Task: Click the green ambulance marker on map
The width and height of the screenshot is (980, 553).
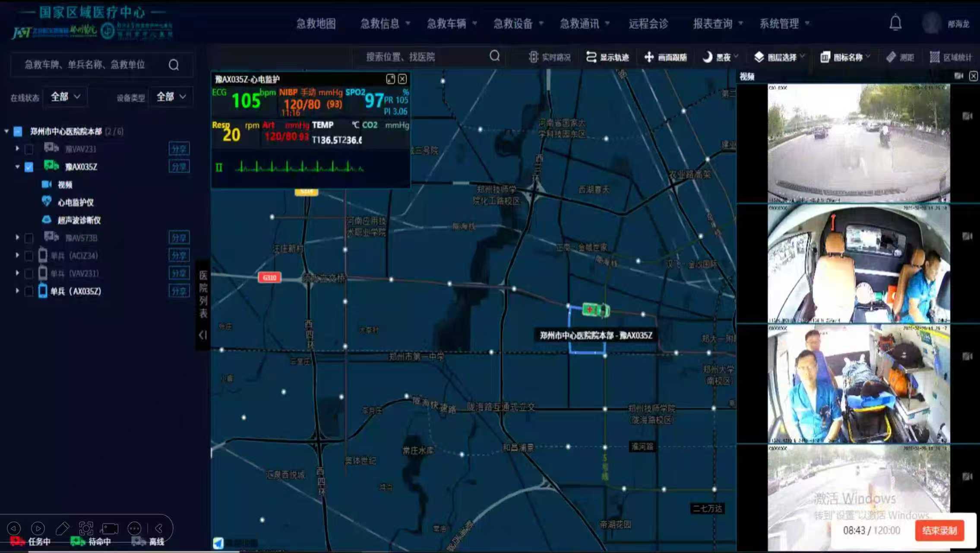Action: tap(596, 310)
